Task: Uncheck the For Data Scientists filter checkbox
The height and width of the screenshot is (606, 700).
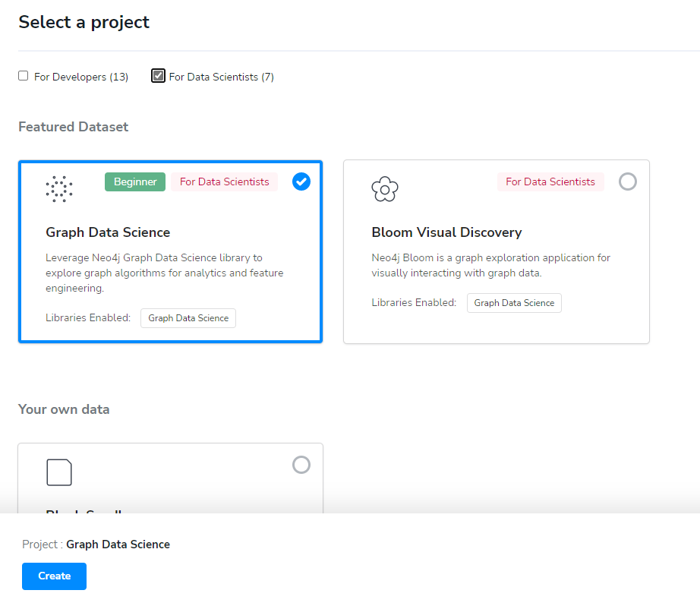Action: click(x=158, y=76)
